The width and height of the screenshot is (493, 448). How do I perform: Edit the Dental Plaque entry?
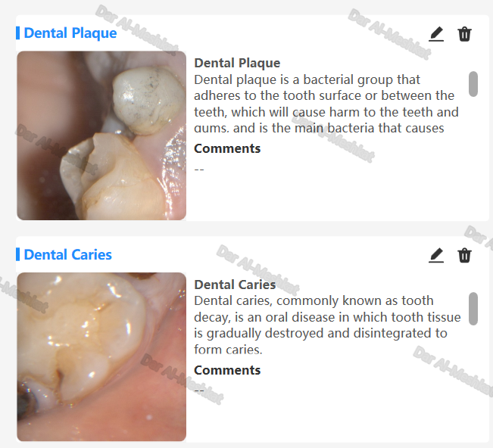[436, 34]
